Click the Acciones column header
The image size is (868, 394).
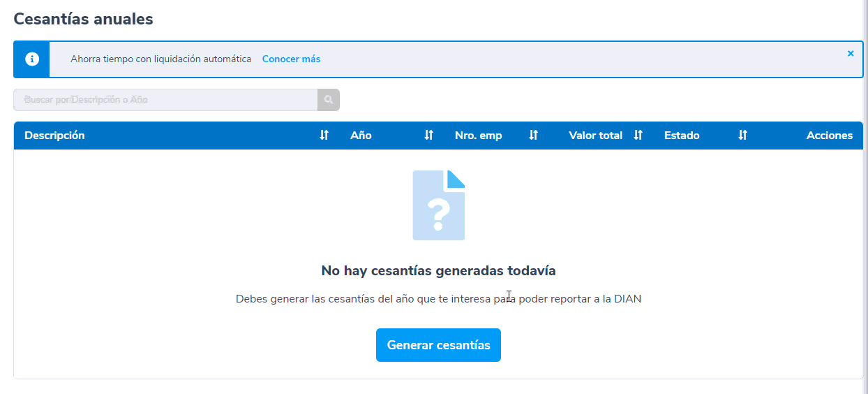829,136
